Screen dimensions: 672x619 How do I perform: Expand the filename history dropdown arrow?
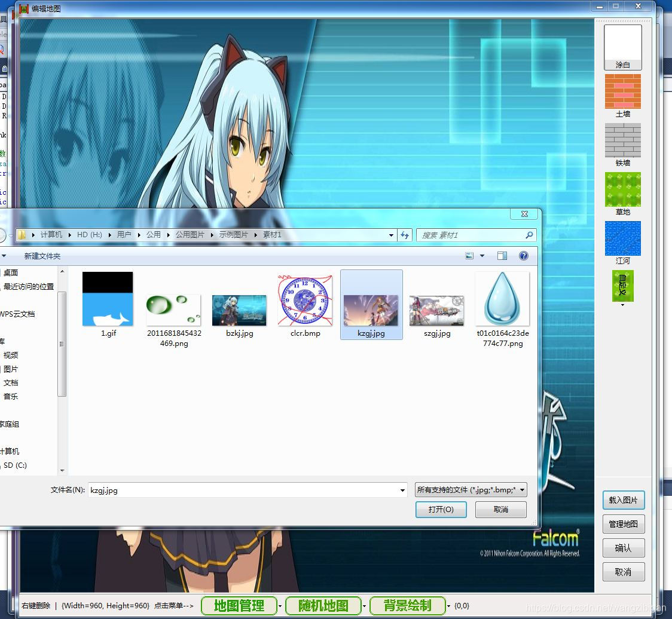[x=402, y=490]
